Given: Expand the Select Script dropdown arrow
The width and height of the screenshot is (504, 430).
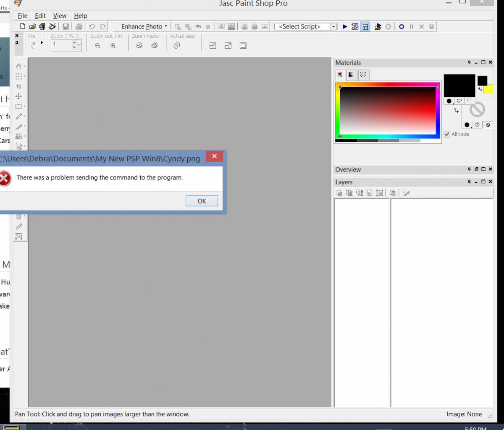Looking at the screenshot, I should (334, 26).
